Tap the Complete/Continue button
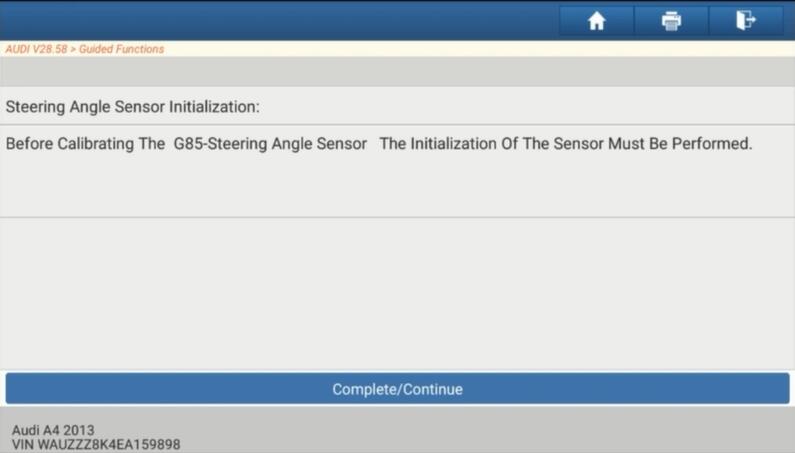This screenshot has height=453, width=795. [x=398, y=389]
